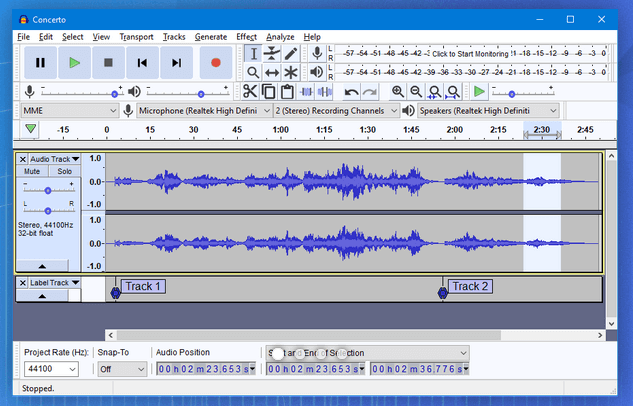Viewport: 633px width, 406px height.
Task: Mute the Audio Track
Action: click(32, 171)
